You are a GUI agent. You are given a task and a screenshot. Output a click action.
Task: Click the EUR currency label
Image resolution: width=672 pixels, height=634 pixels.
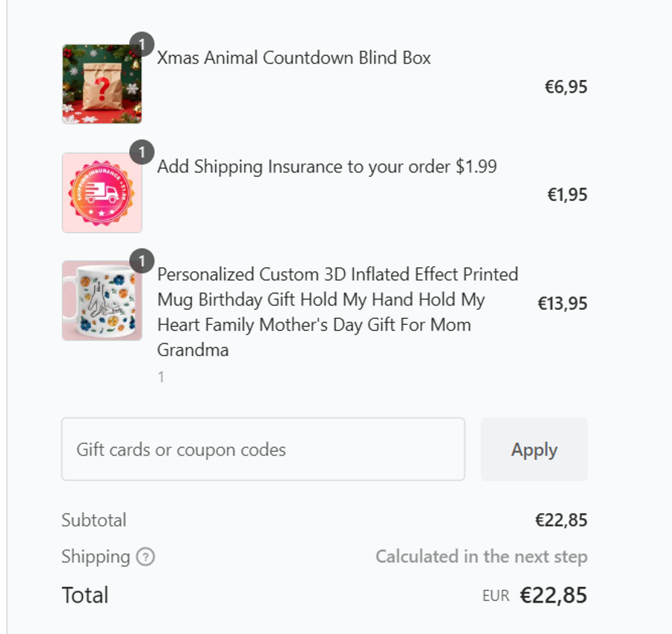(496, 596)
